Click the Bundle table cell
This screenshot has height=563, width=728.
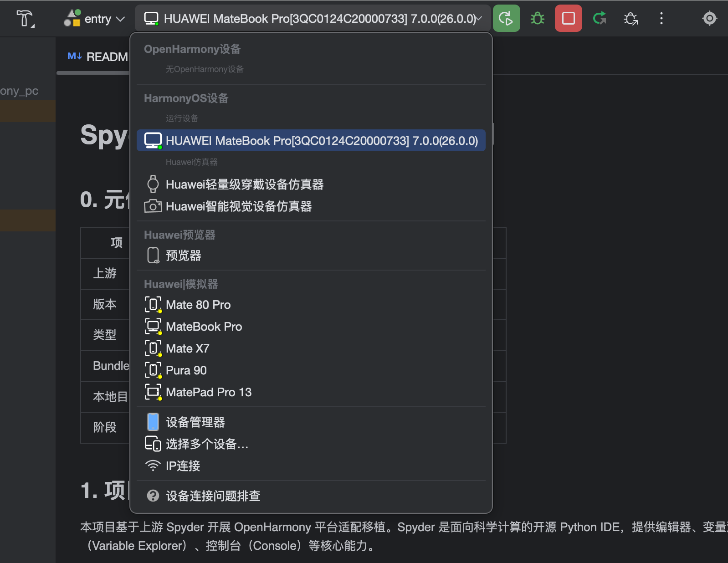[x=105, y=366]
